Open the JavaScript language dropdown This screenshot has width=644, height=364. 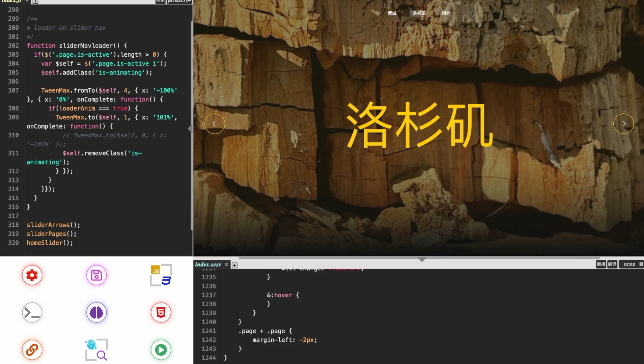pos(179,1)
